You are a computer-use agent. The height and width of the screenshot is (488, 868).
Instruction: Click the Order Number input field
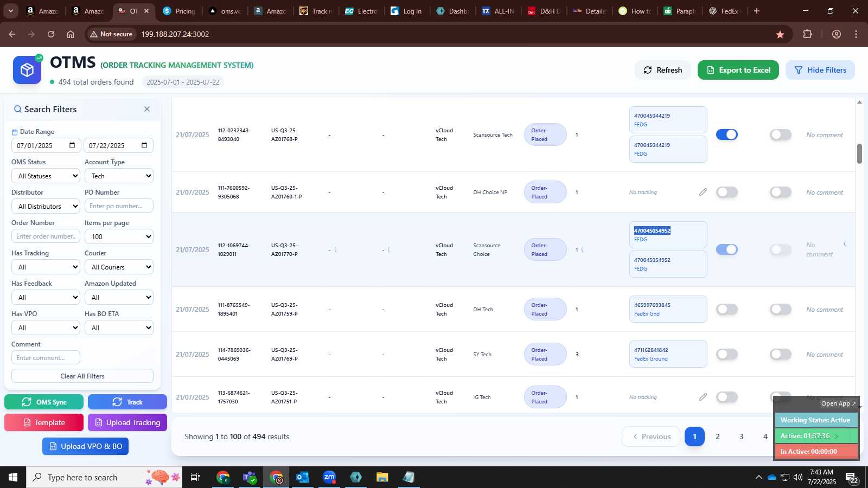(46, 236)
